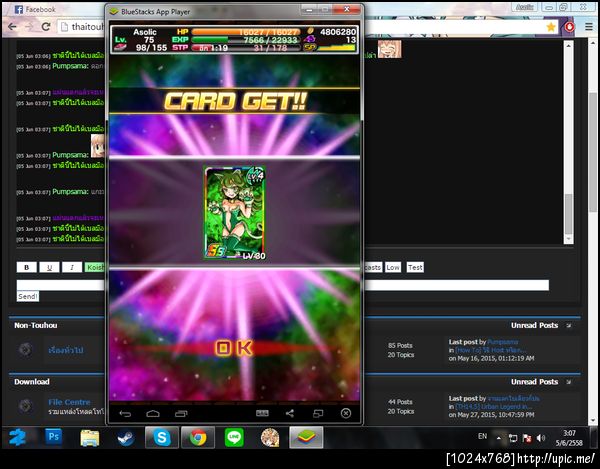The image size is (600, 469).
Task: Click Italic formatting button in chat box
Action: point(72,267)
